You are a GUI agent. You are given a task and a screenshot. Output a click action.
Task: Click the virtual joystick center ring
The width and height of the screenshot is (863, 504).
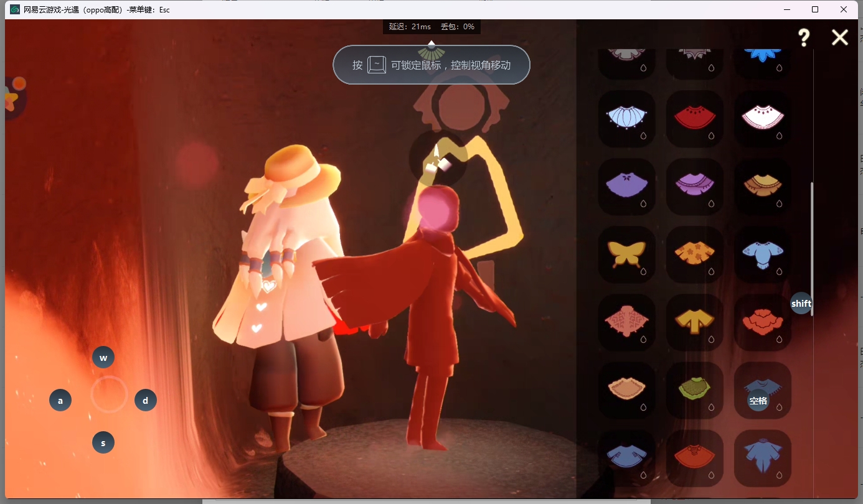[x=109, y=394]
